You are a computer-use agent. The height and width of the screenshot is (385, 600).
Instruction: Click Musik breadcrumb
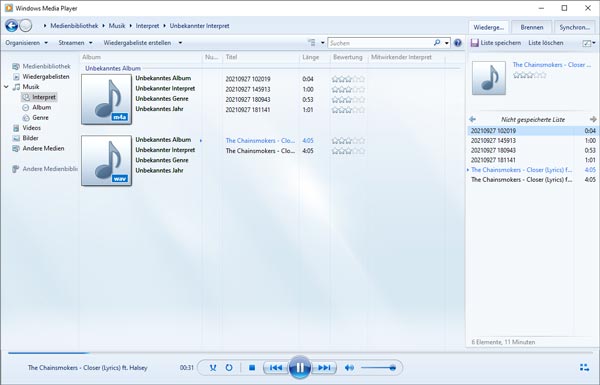(x=117, y=26)
